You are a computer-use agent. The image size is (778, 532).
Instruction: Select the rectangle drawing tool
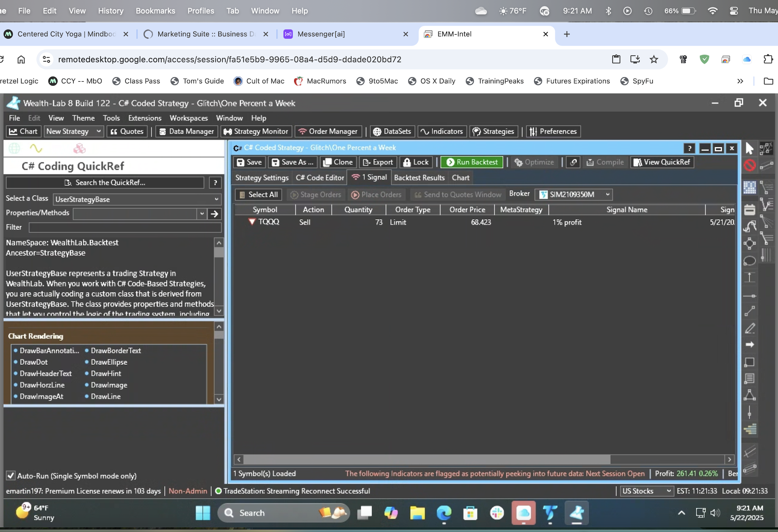coord(750,362)
